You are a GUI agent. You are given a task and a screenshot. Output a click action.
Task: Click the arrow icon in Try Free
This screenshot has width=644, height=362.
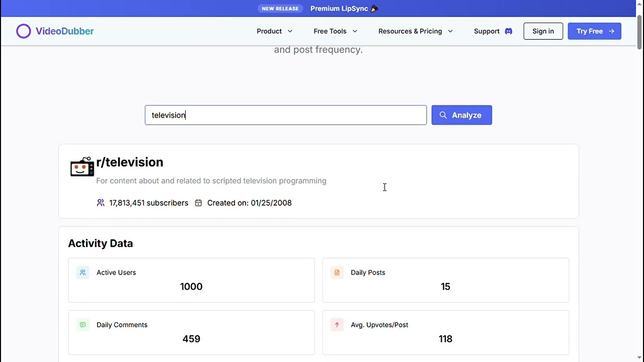tap(611, 31)
